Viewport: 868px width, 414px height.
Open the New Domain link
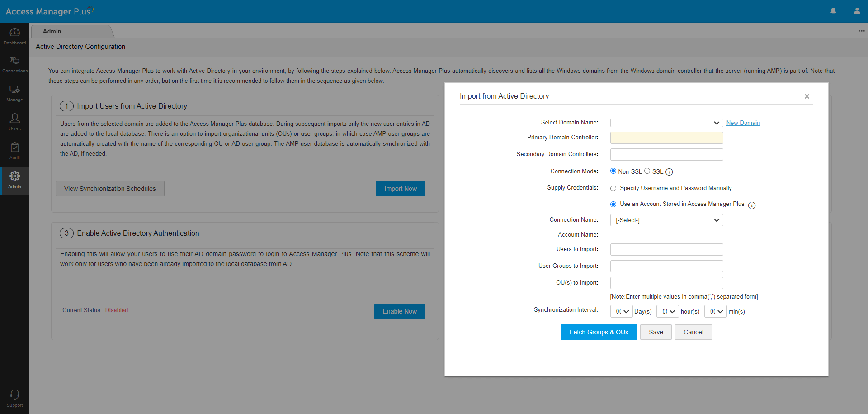pos(743,123)
